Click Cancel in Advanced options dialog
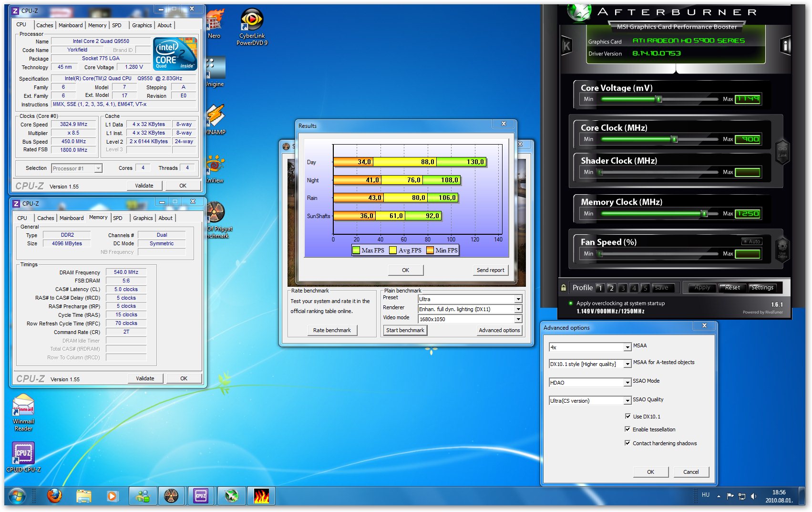 coord(691,472)
